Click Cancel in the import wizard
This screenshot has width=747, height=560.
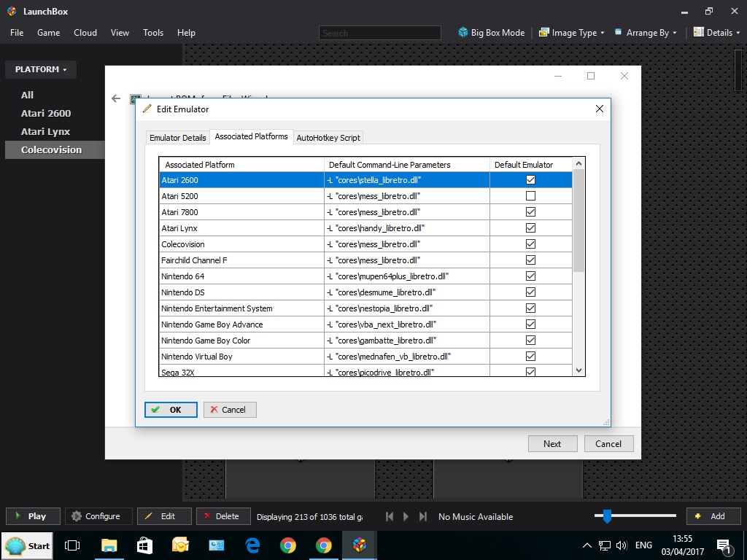tap(608, 444)
